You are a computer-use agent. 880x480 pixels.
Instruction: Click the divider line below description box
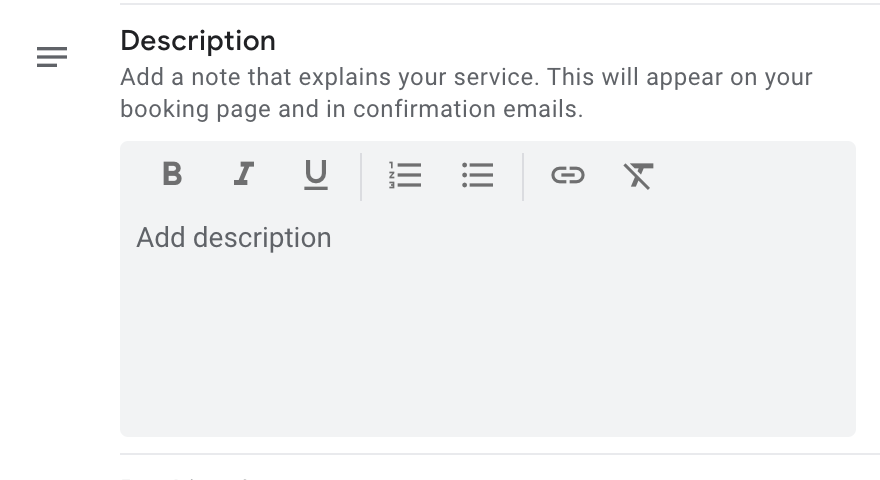[500, 454]
